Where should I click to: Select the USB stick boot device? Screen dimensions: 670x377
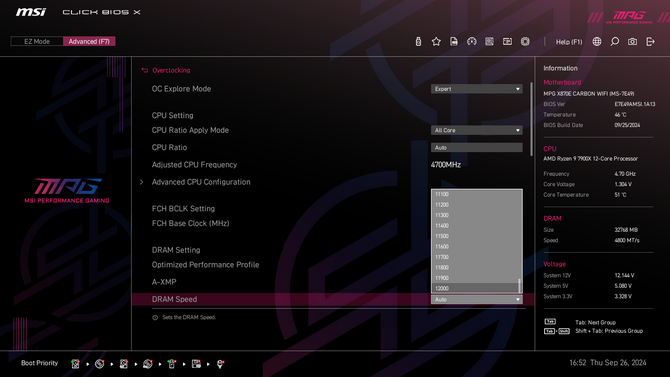(x=172, y=364)
